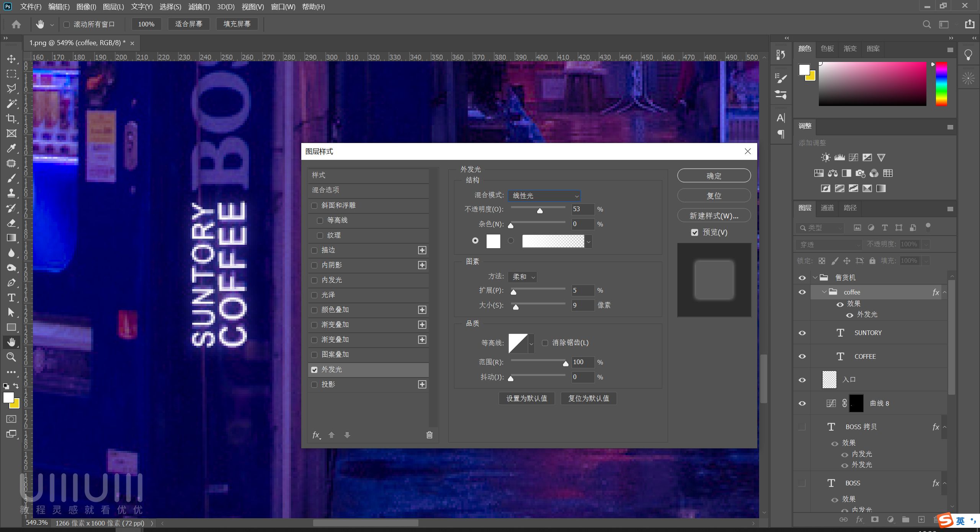Click the 复位 (Reset) button
The width and height of the screenshot is (980, 532).
tap(714, 195)
